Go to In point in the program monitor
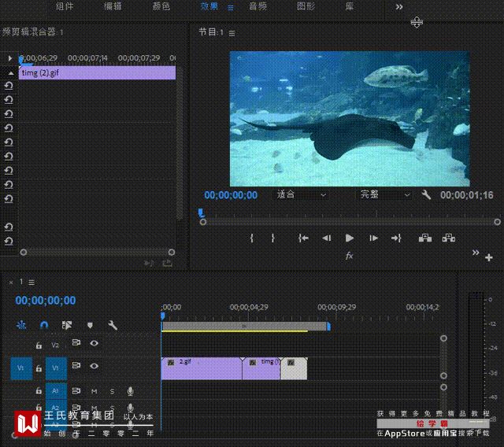The image size is (504, 447). click(303, 238)
